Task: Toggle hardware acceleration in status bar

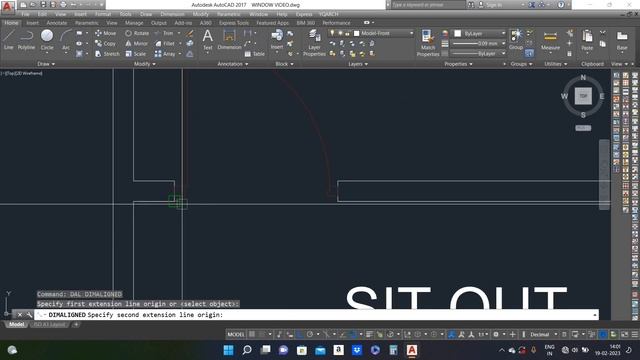Action: click(x=602, y=334)
